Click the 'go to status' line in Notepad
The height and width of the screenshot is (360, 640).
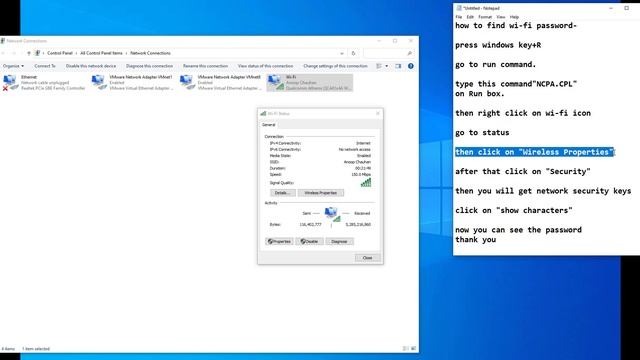click(482, 133)
